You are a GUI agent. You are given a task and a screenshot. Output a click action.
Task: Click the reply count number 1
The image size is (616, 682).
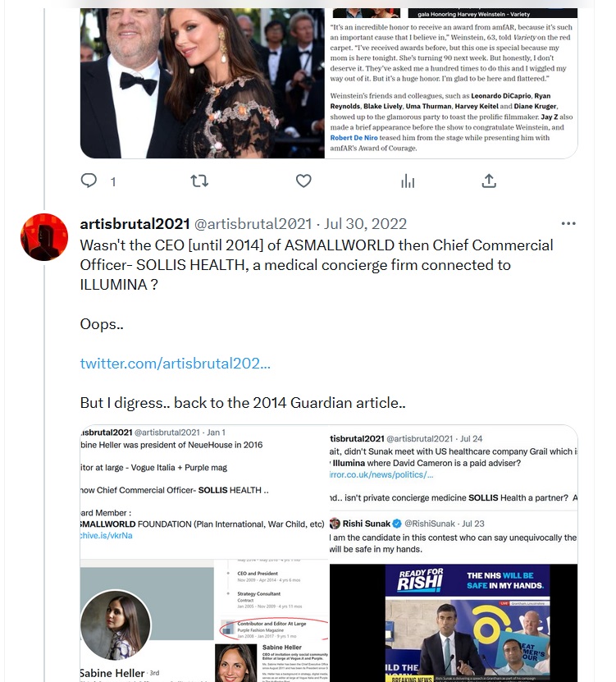point(113,182)
